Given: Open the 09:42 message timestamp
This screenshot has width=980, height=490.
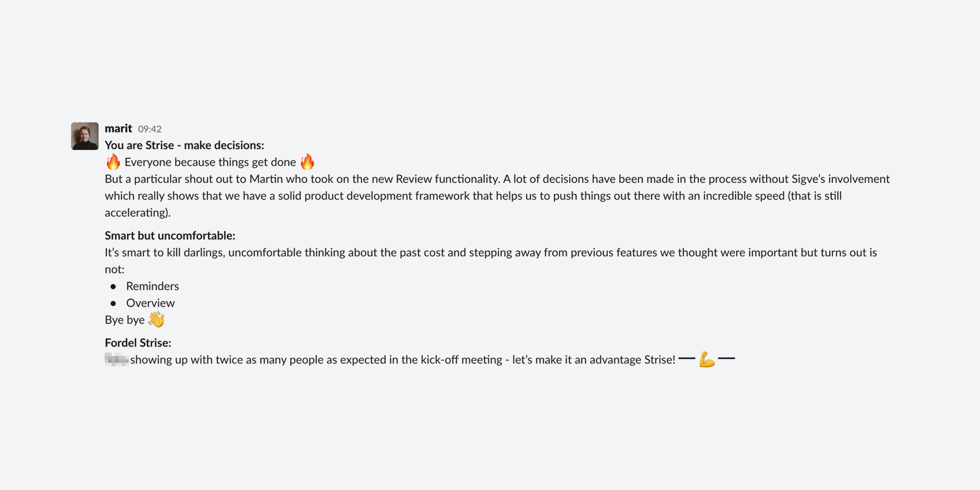Looking at the screenshot, I should (149, 129).
